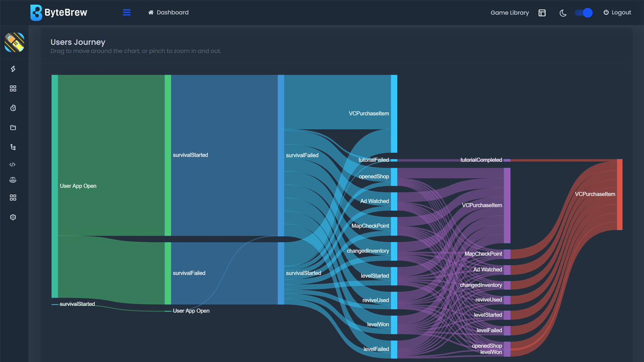This screenshot has width=644, height=362.
Task: Select tutorialFailed node label
Action: pyautogui.click(x=374, y=160)
